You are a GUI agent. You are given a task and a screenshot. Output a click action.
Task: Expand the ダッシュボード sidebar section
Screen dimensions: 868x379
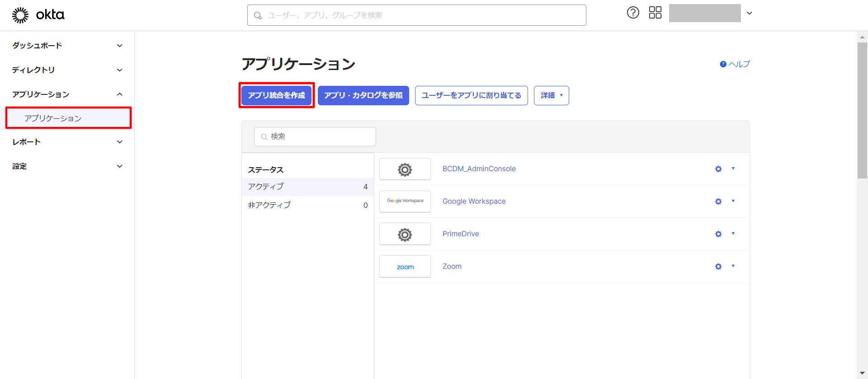pyautogui.click(x=68, y=46)
